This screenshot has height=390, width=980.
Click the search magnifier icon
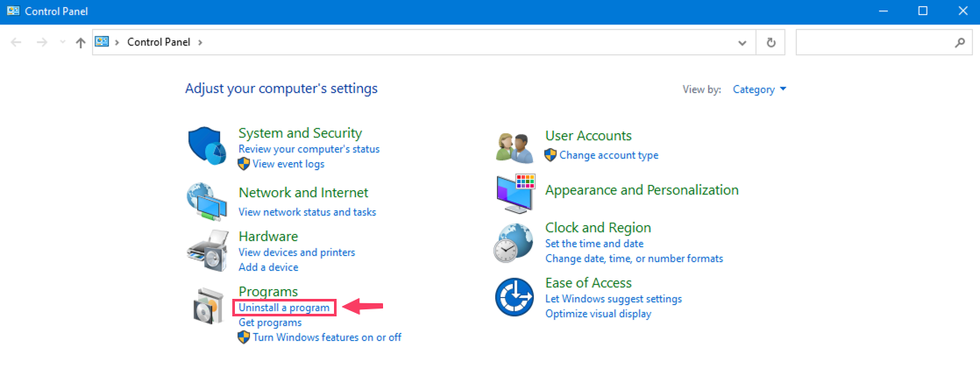(959, 42)
